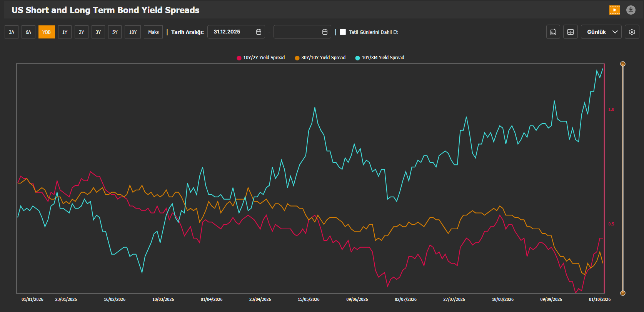
Task: Toggle 30Y/10Y Yield Spread legend series
Action: [x=320, y=58]
